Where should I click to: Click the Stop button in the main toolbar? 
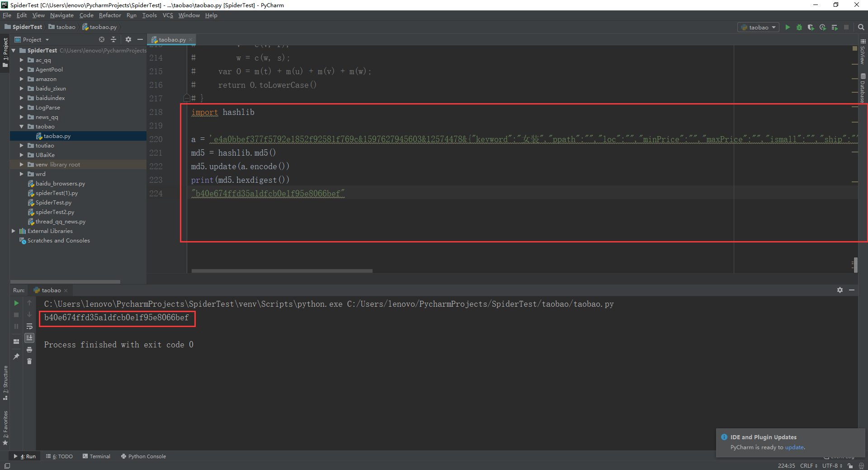(846, 27)
